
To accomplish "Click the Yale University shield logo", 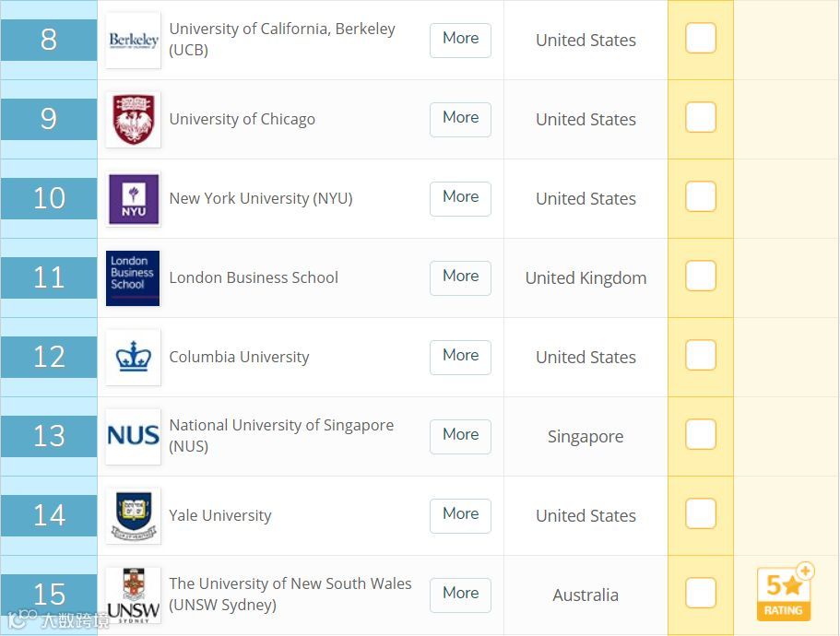I will (133, 516).
